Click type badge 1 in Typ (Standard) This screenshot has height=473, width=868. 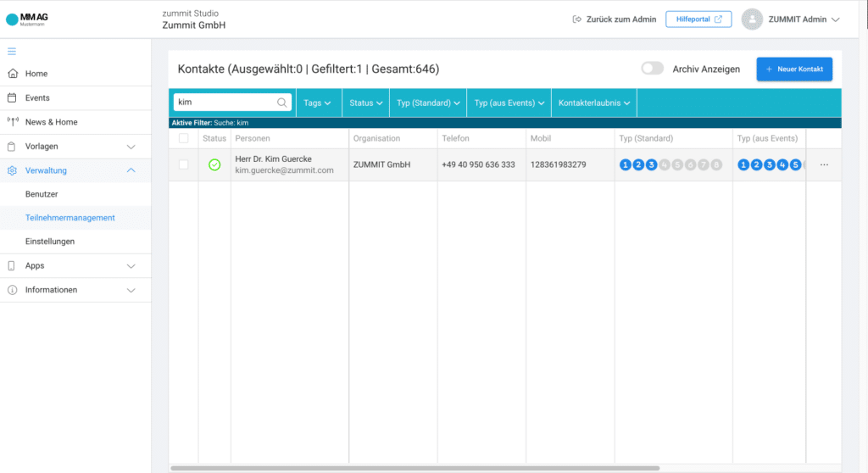tap(626, 164)
